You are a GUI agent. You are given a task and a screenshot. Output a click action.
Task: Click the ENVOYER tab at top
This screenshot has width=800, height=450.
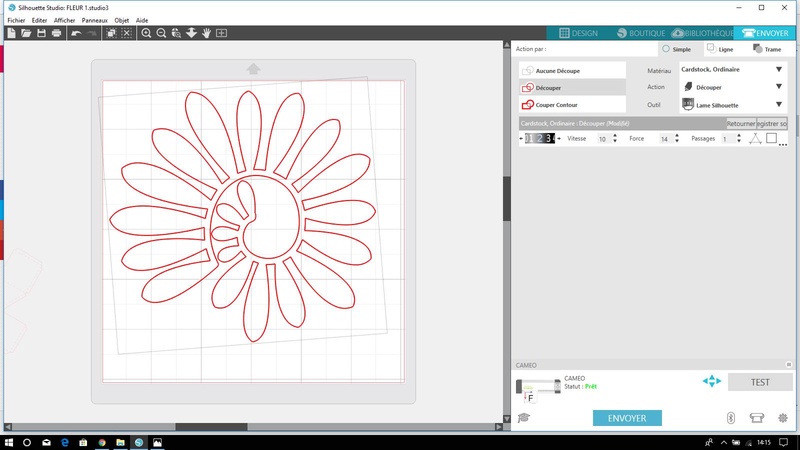(765, 33)
